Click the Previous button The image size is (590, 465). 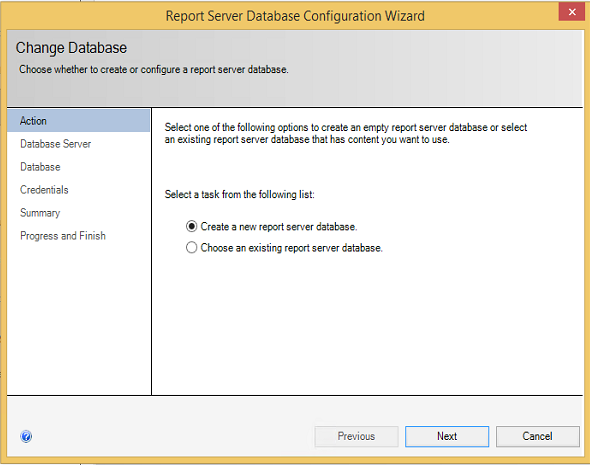tap(356, 436)
